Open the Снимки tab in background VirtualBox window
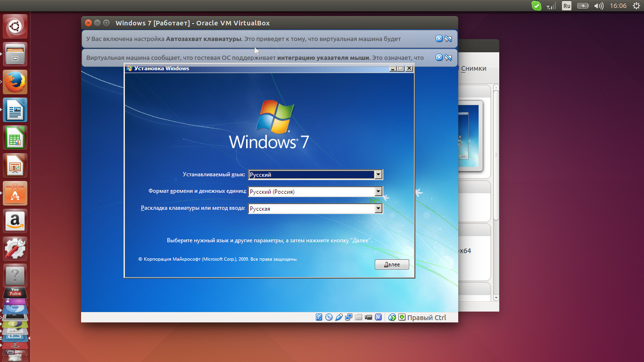The image size is (644, 362). tap(473, 68)
